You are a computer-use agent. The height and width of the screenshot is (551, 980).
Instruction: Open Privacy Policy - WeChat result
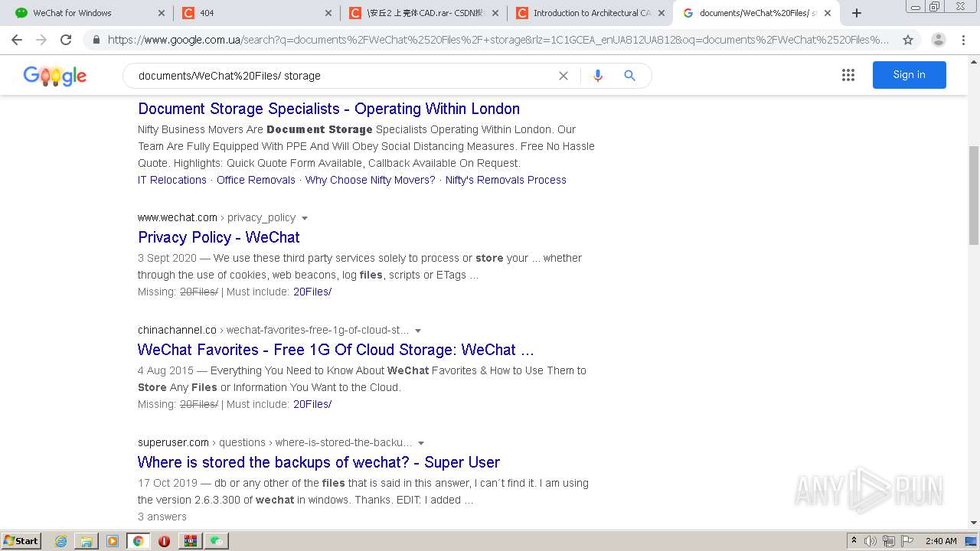coord(219,237)
